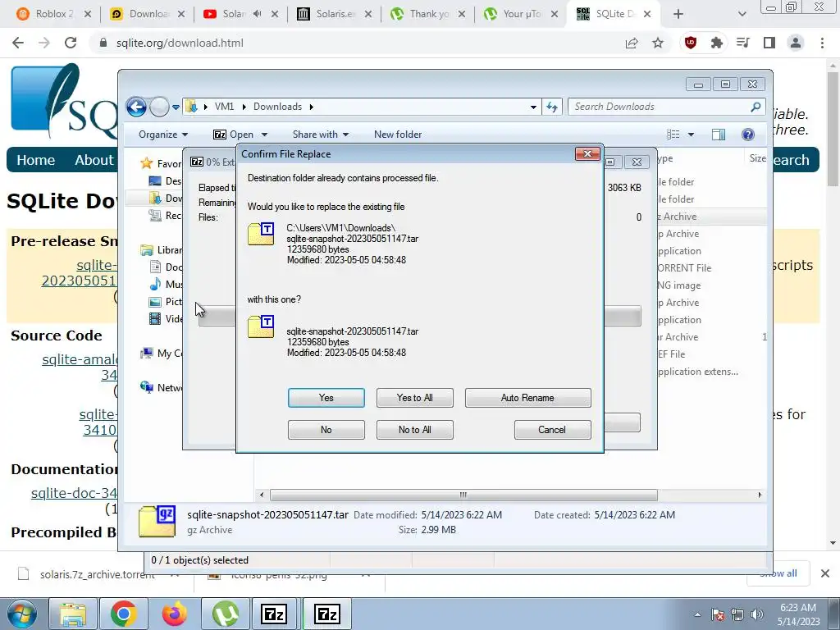The height and width of the screenshot is (630, 840).
Task: Choose No to All in replace dialog
Action: pyautogui.click(x=414, y=430)
